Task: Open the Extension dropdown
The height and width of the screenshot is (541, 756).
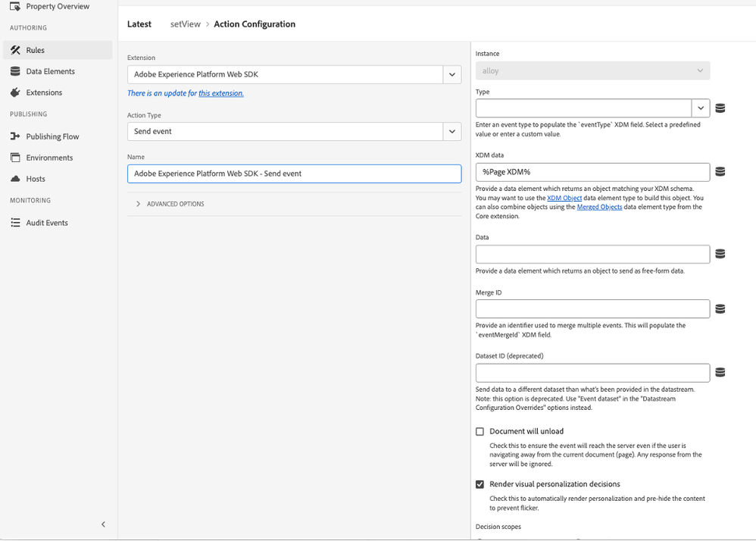Action: (x=451, y=74)
